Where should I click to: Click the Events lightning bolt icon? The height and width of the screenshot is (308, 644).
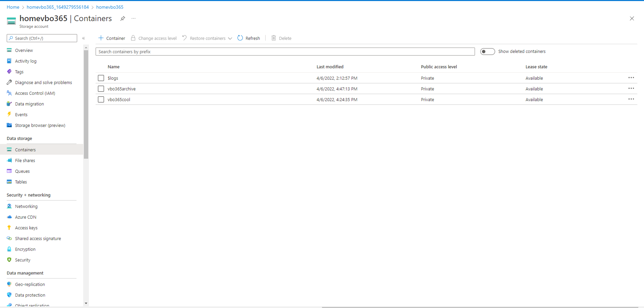point(9,115)
